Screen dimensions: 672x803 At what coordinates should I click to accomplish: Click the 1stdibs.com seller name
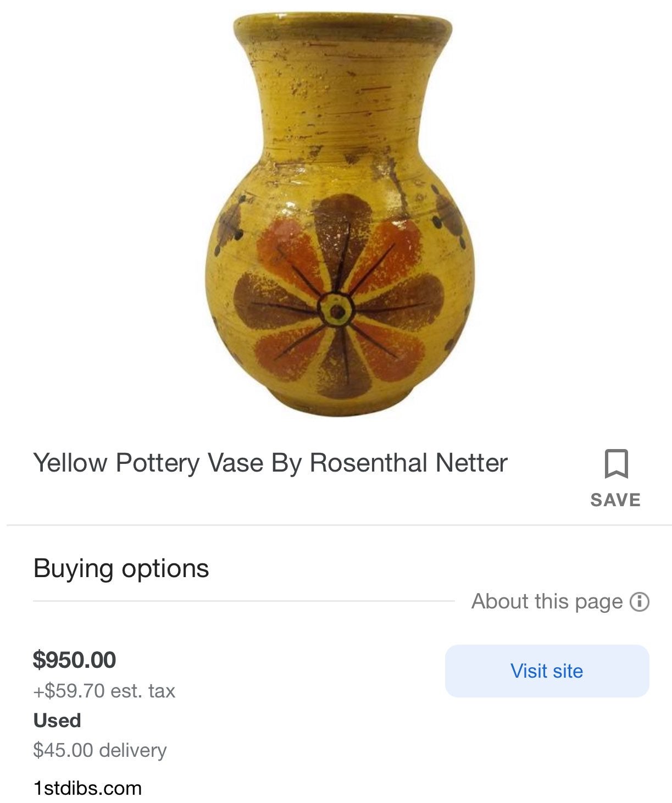(87, 788)
